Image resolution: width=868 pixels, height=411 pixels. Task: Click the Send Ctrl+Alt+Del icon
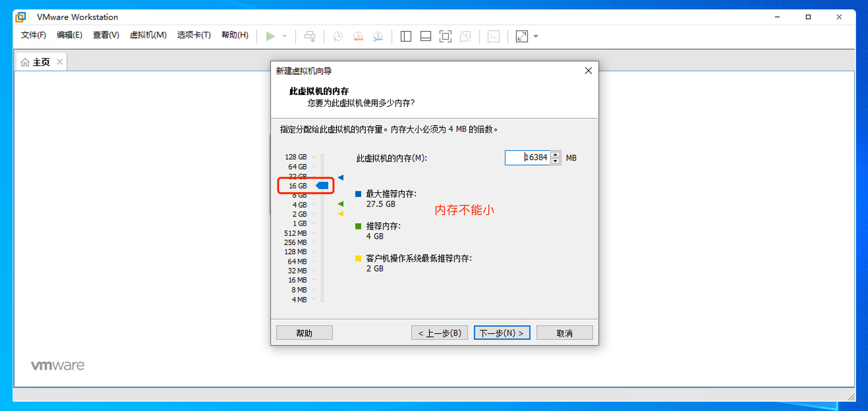310,36
